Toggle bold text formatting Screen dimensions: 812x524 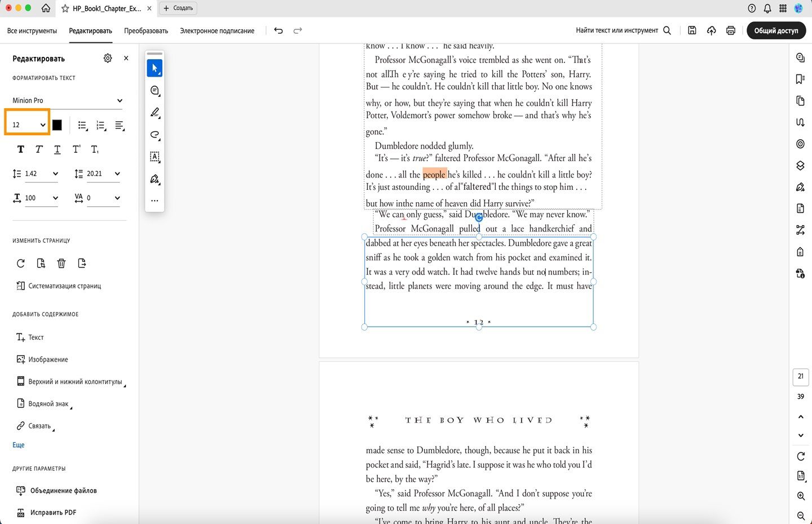[21, 149]
